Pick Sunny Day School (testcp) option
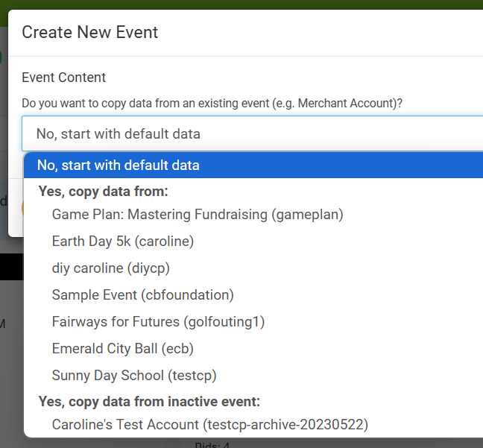The width and height of the screenshot is (483, 448). pyautogui.click(x=134, y=376)
